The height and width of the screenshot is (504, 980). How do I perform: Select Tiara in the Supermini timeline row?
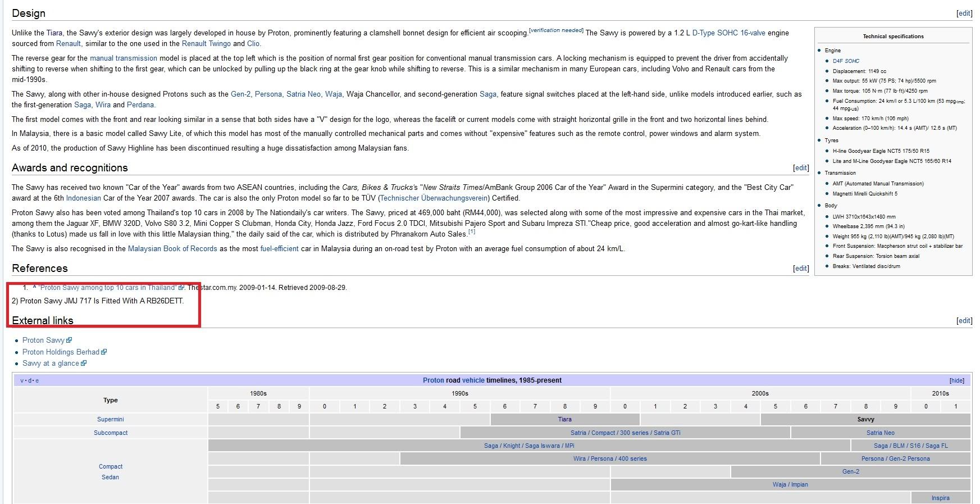point(564,420)
